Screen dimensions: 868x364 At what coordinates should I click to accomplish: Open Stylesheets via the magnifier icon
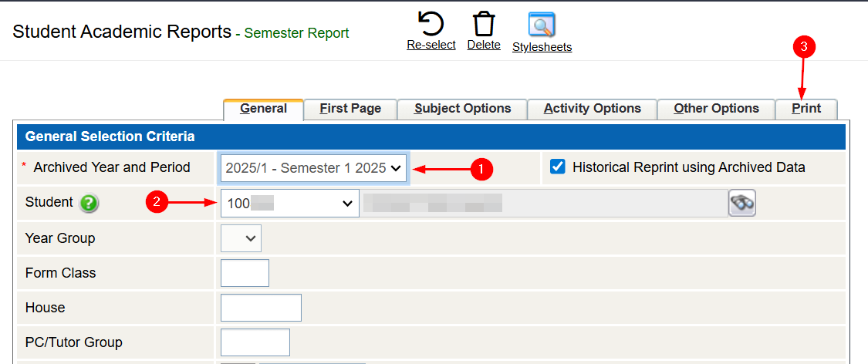(x=542, y=25)
